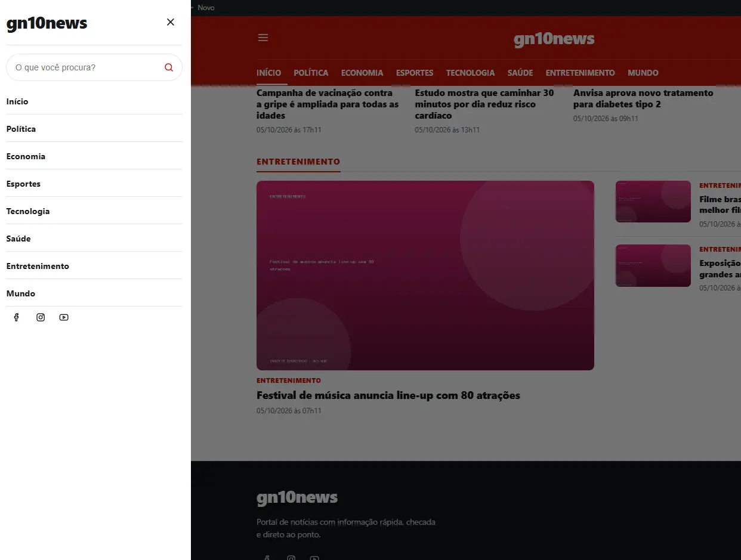Select Mundo in the side menu

[x=94, y=293]
